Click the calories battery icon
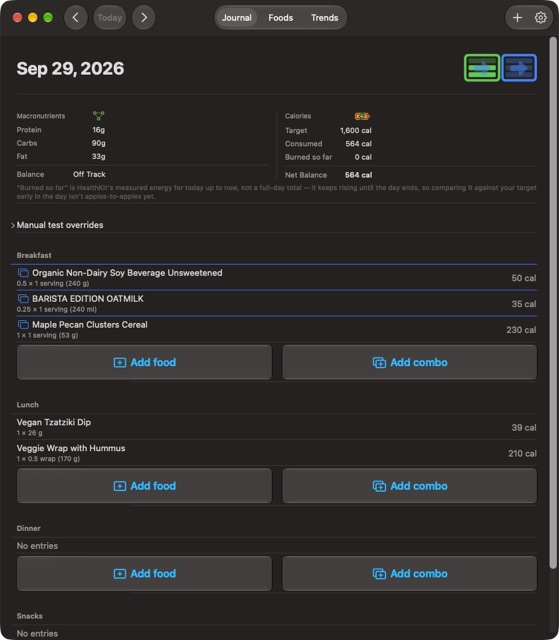Viewport: 559px width, 640px height. coord(362,116)
